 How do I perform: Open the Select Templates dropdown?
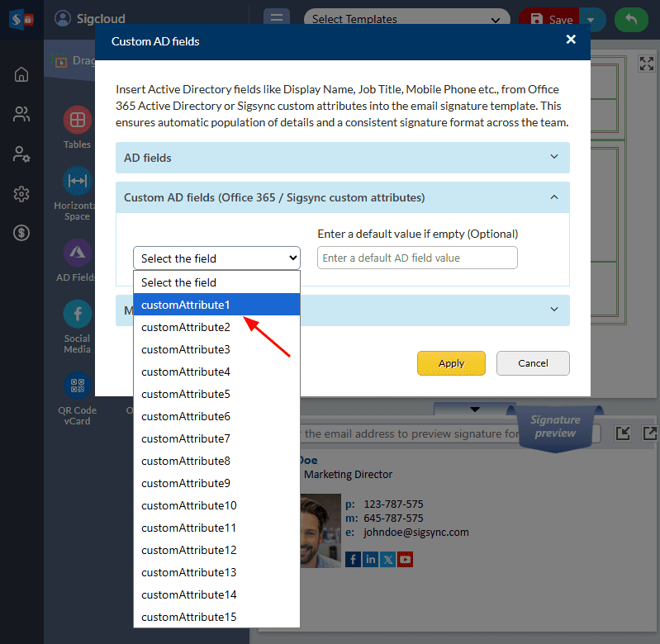click(x=406, y=20)
